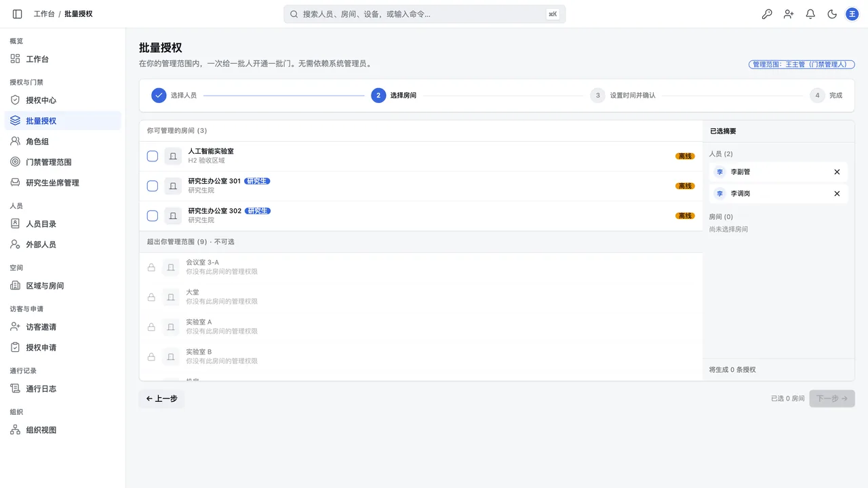The height and width of the screenshot is (488, 868).
Task: Remove 李副管 from selected people
Action: [x=837, y=172]
